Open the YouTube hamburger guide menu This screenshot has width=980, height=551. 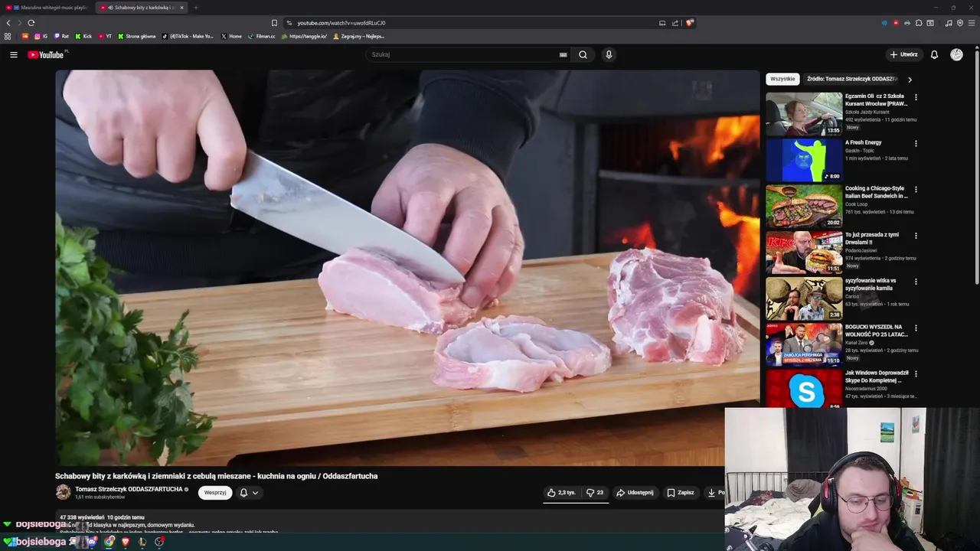13,54
